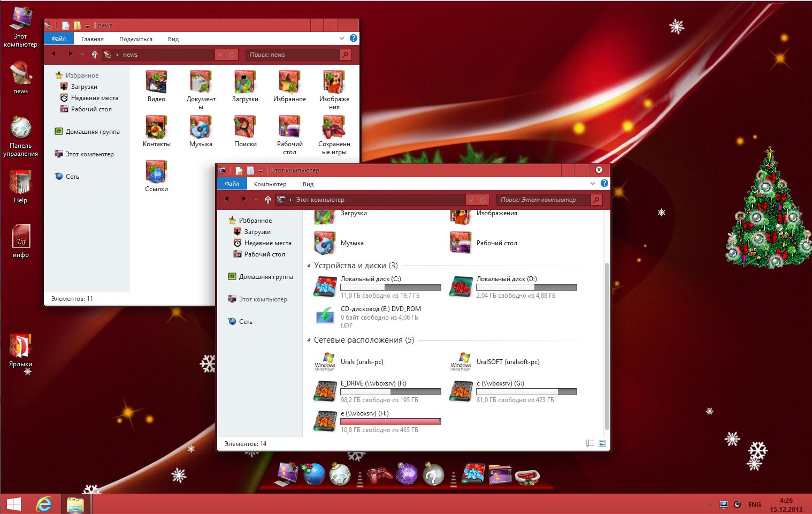Viewport: 812px width, 514px height.
Task: Expand the ribbon in news window
Action: click(x=342, y=39)
